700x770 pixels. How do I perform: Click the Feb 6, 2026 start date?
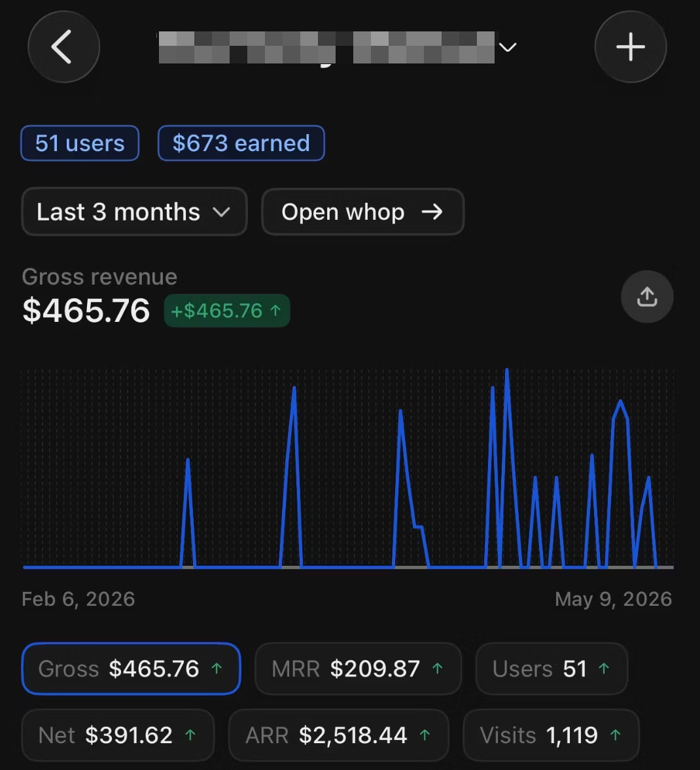click(x=78, y=599)
